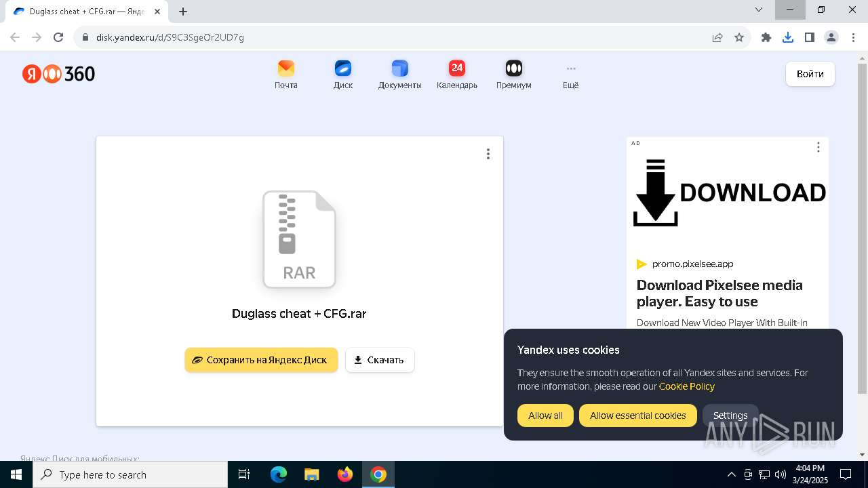
Task: Open the taskbar clock 4:04 PM
Action: 810,474
